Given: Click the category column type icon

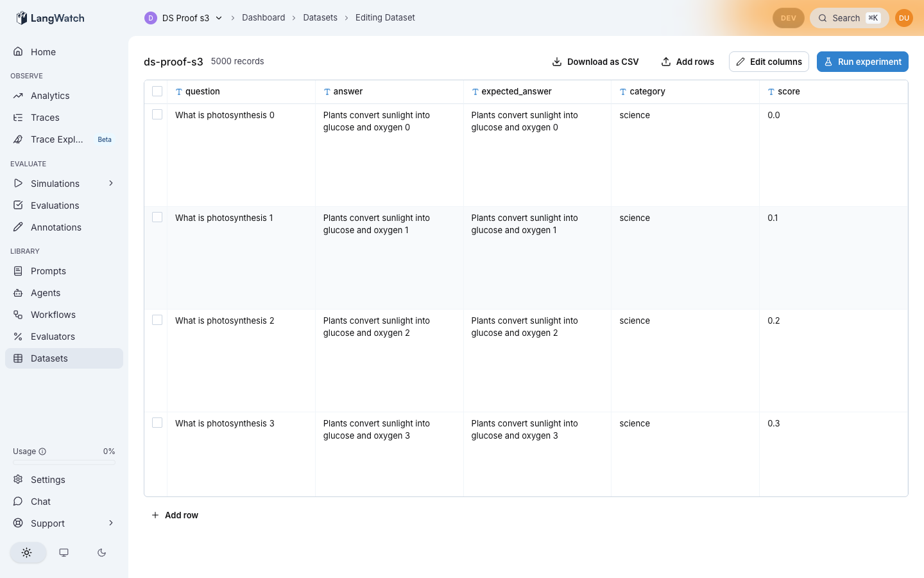Looking at the screenshot, I should click(x=623, y=92).
